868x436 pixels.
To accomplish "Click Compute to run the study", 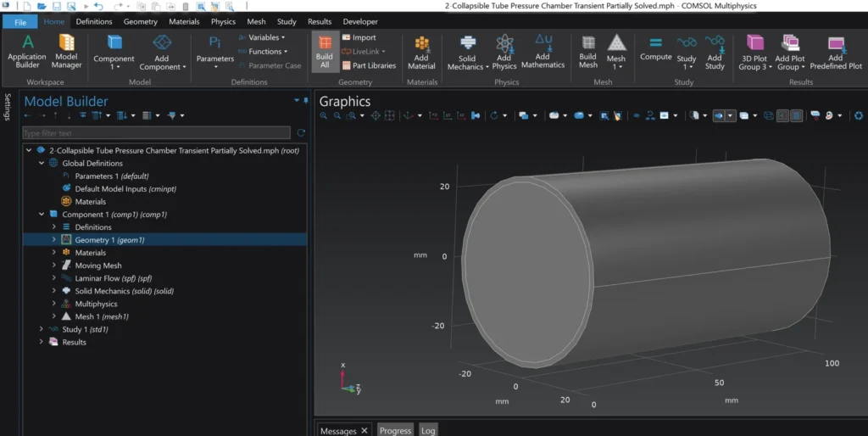I will (655, 48).
